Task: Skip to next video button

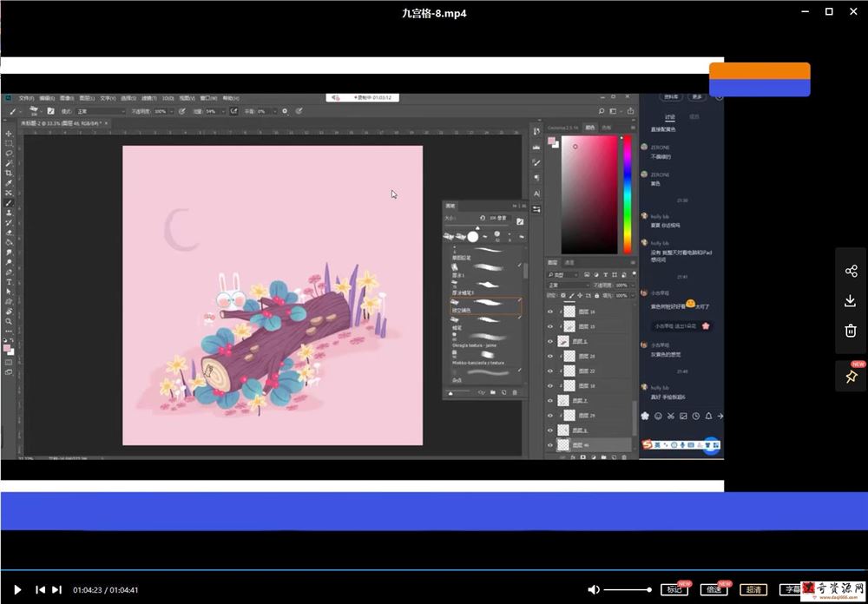Action: (56, 589)
